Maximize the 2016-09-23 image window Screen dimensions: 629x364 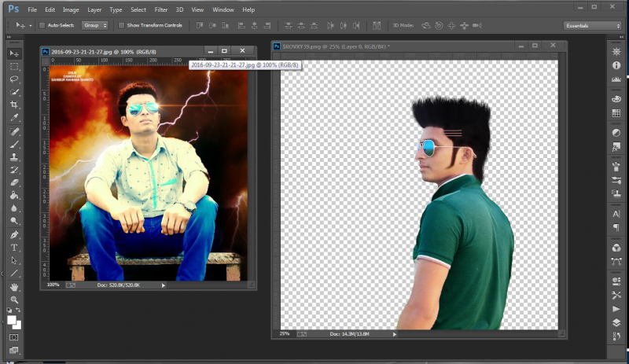[224, 51]
